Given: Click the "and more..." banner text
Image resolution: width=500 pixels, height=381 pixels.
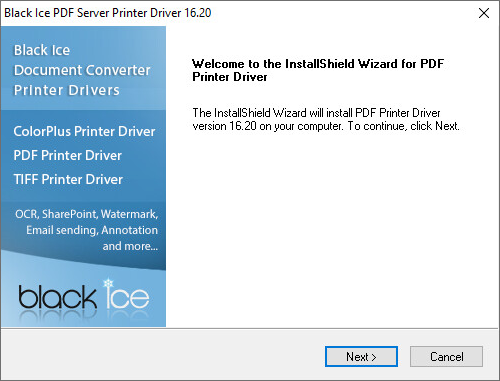Looking at the screenshot, I should point(130,246).
